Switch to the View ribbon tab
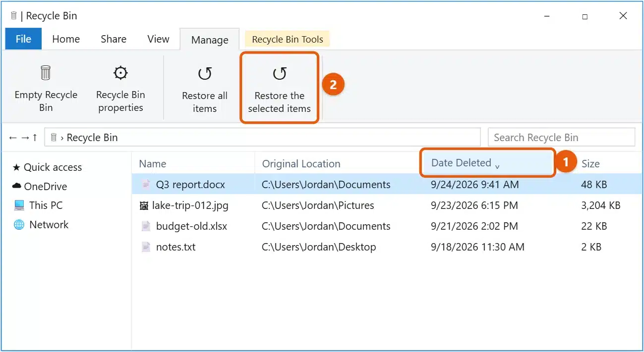Viewport: 644px width, 352px height. 158,39
